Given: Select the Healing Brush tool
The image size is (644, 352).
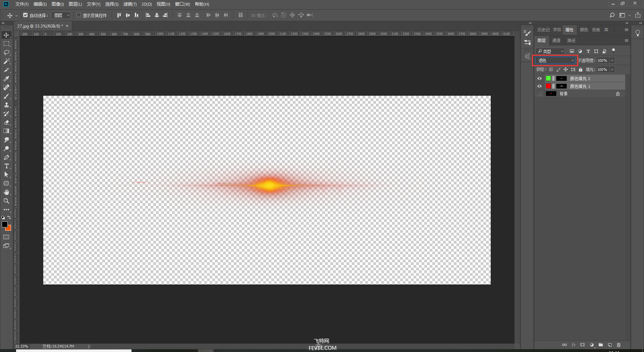Looking at the screenshot, I should pos(6,87).
